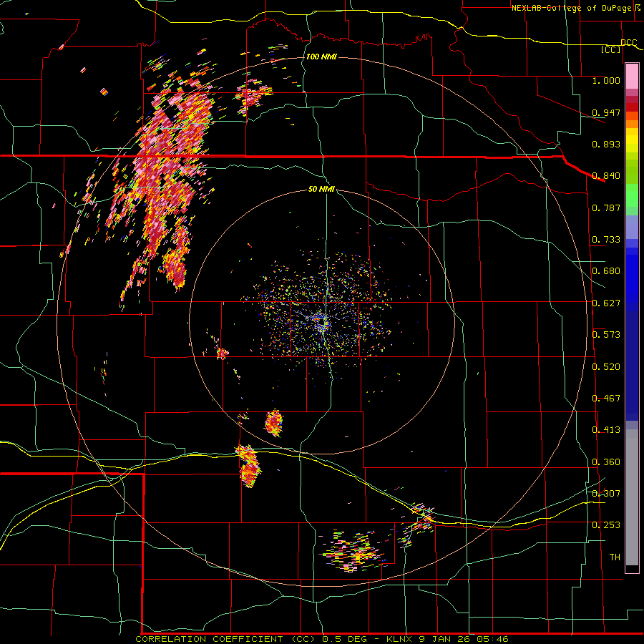This screenshot has width=644, height=644.
Task: Click the 0.307 scale value
Action: click(606, 494)
